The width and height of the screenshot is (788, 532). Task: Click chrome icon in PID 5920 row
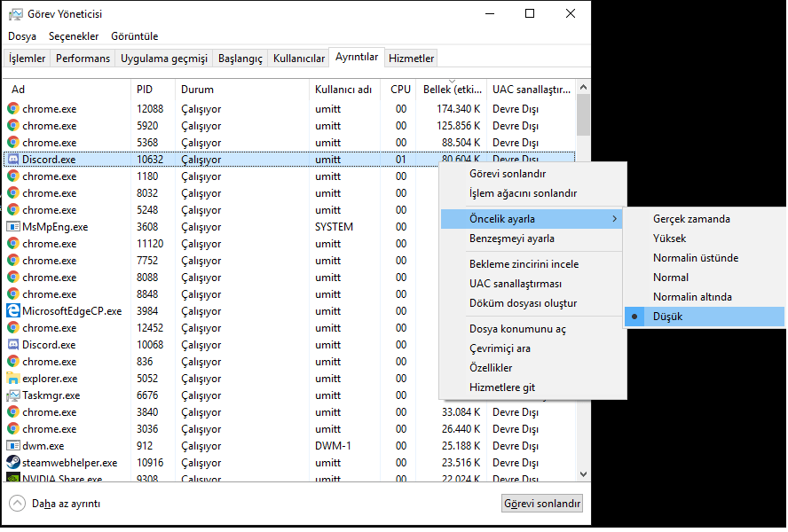point(13,126)
